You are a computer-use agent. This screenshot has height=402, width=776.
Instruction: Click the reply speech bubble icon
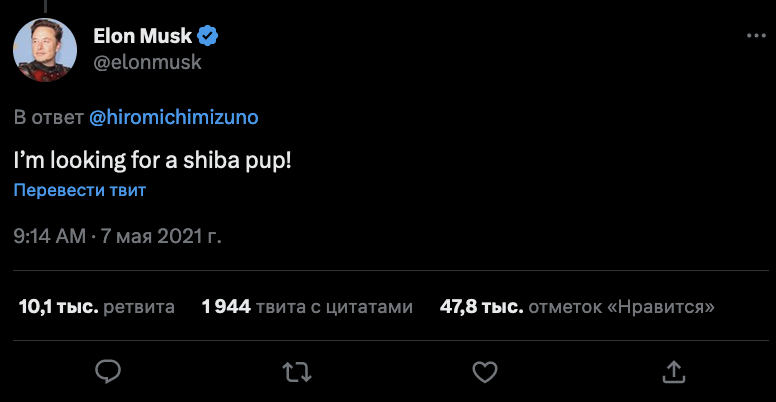[x=108, y=372]
